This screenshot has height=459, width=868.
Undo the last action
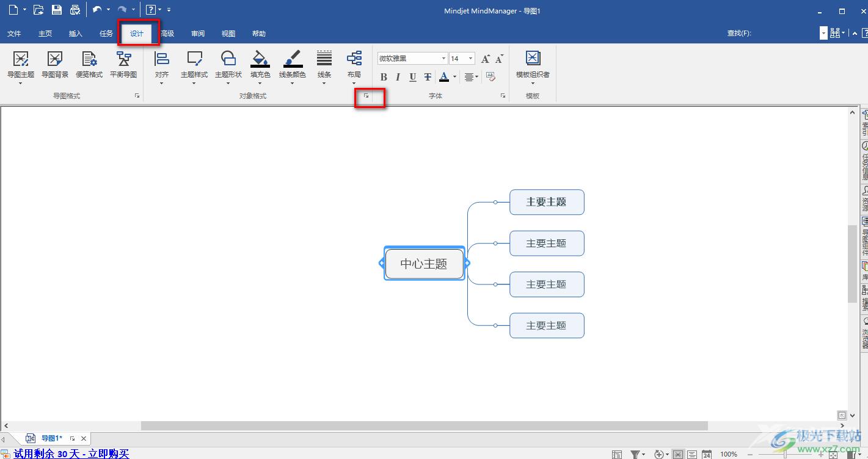pos(97,10)
